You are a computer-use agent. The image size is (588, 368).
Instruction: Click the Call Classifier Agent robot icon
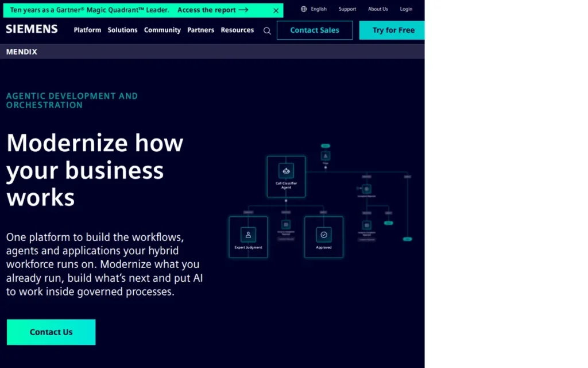point(286,171)
